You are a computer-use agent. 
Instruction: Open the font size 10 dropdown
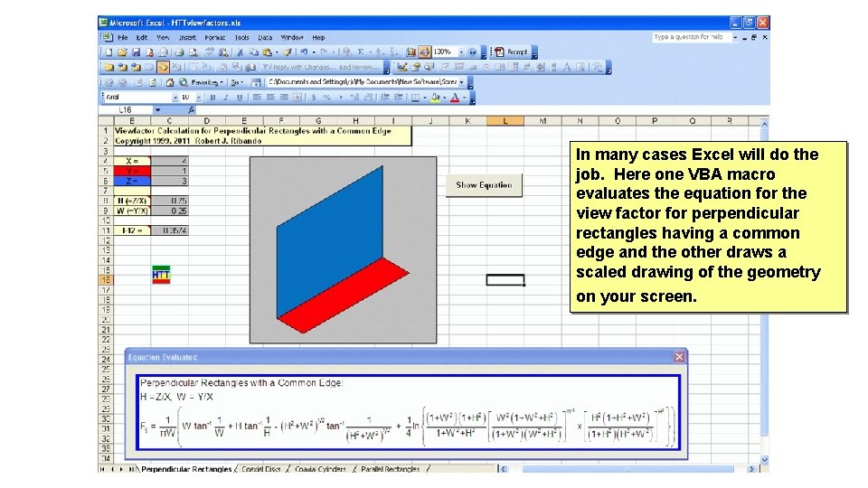(199, 98)
